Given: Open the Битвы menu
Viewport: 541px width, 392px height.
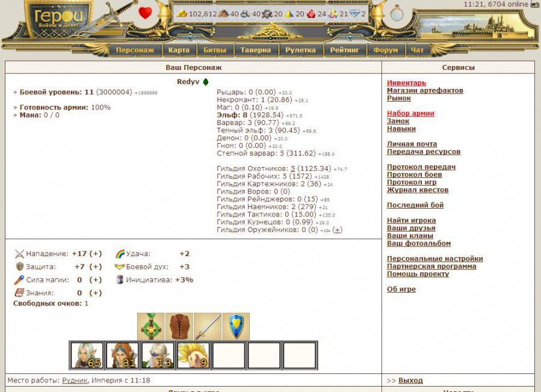Looking at the screenshot, I should [215, 50].
